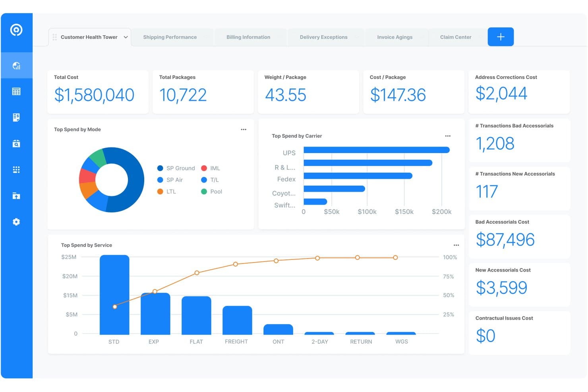Click the green Pool legend dot
Viewport: 588px width, 392px height.
pos(204,191)
